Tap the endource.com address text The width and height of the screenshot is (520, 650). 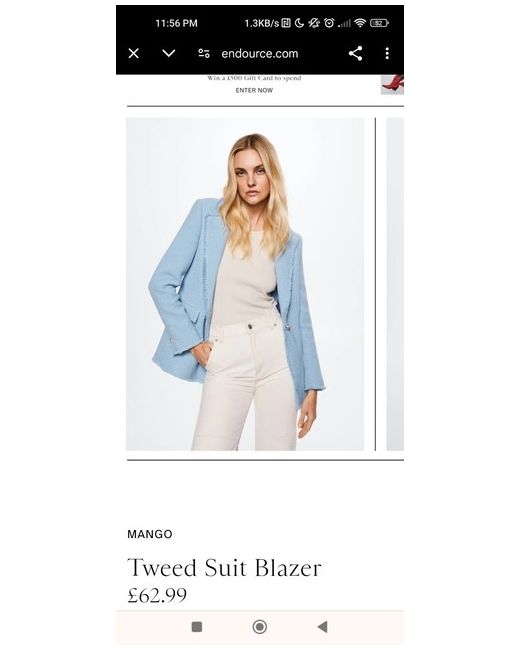pos(260,54)
